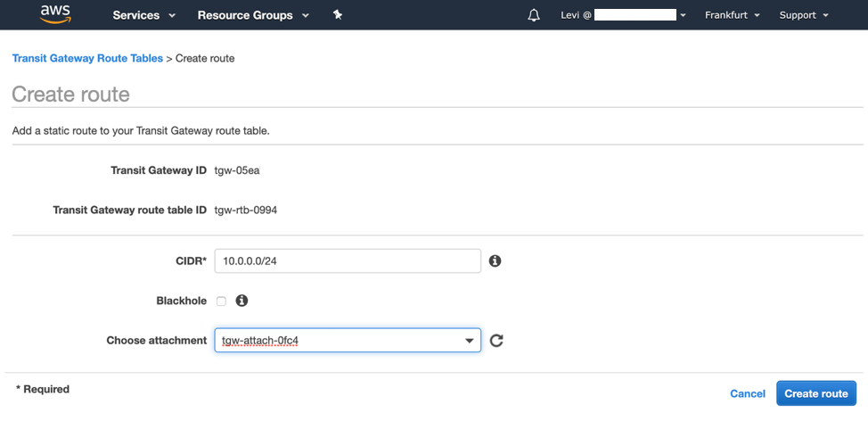Click the AWS logo home icon

(x=55, y=14)
